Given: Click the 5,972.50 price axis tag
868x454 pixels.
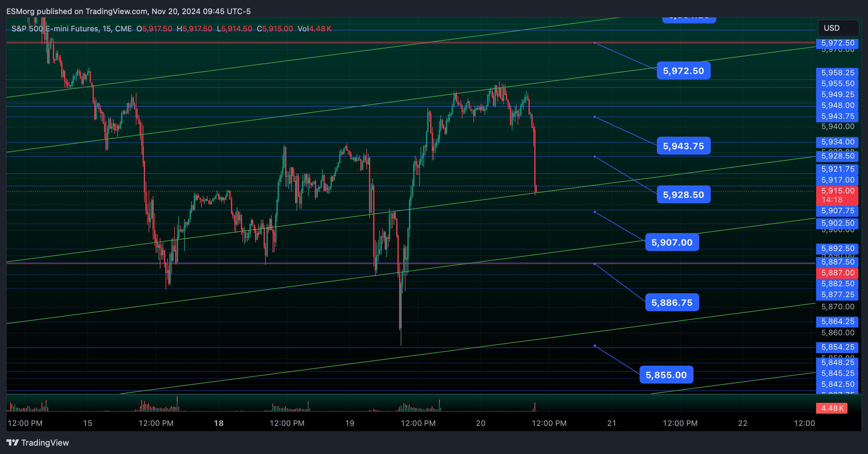Looking at the screenshot, I should point(837,43).
